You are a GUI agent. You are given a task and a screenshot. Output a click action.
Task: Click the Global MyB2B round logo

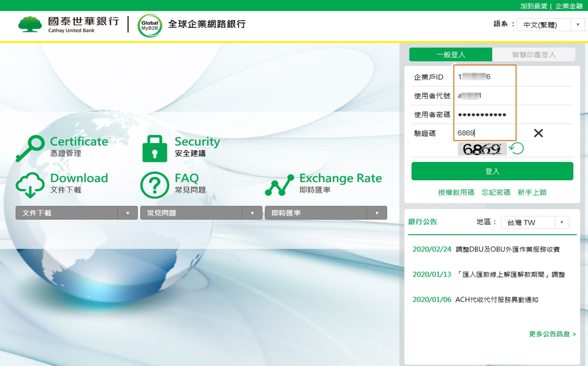150,25
